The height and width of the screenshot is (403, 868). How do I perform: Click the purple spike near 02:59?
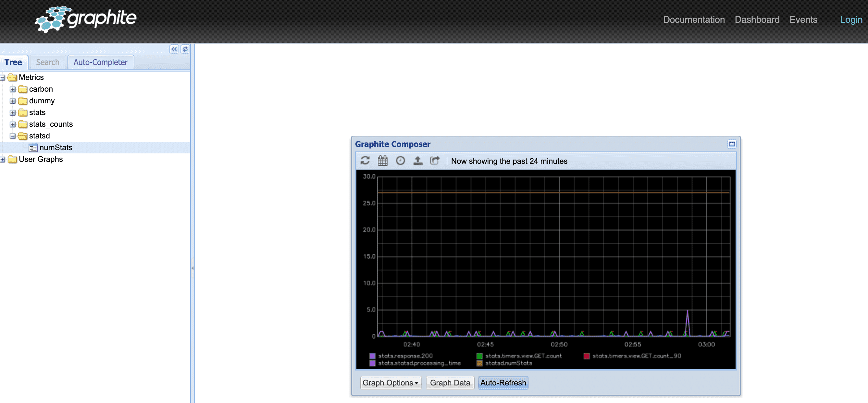[x=688, y=323]
